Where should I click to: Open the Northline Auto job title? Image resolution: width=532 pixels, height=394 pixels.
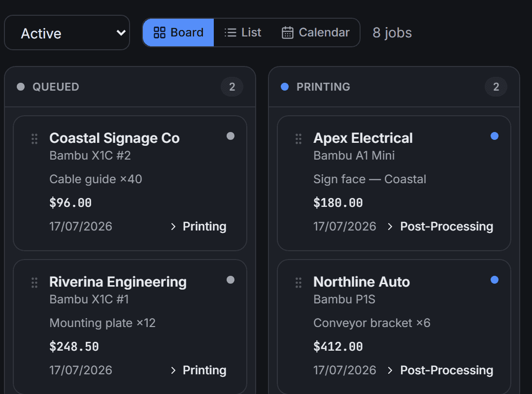[362, 282]
